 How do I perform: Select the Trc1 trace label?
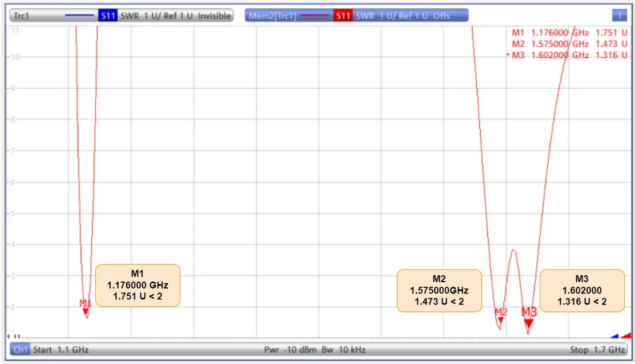pyautogui.click(x=22, y=16)
